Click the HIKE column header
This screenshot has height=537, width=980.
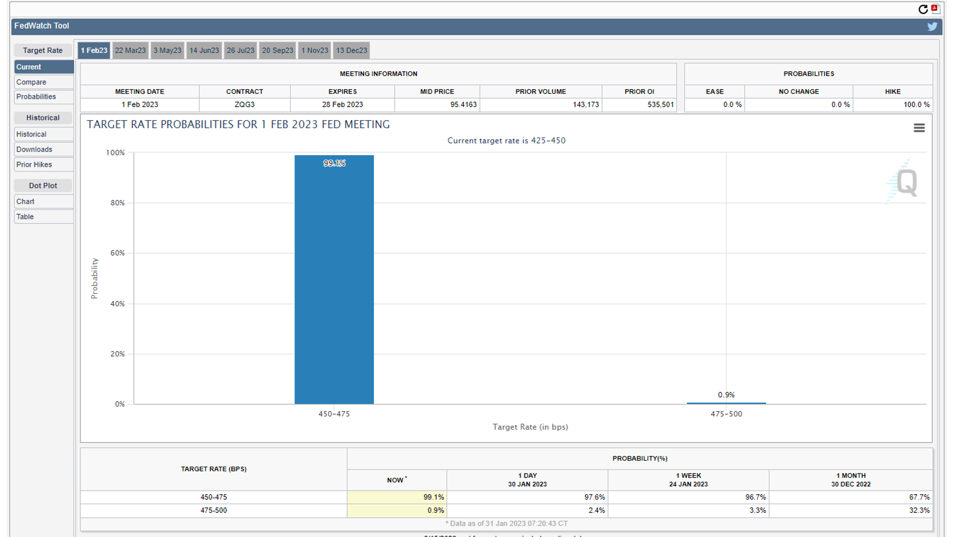pos(892,92)
